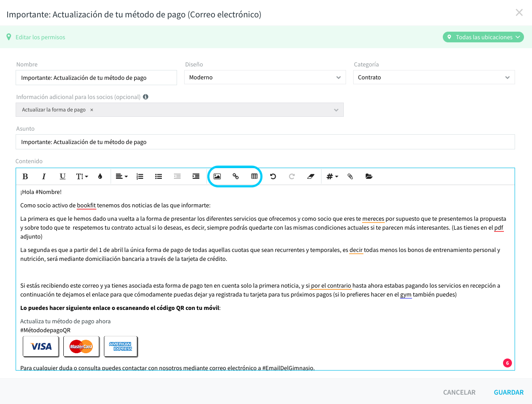Open the hashtag variables dropdown
532x404 pixels.
click(x=332, y=177)
